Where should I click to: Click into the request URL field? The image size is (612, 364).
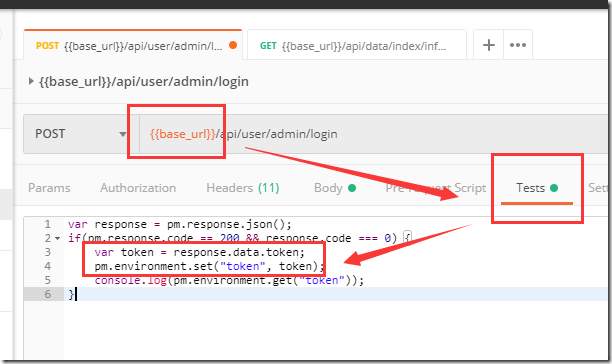tap(373, 134)
